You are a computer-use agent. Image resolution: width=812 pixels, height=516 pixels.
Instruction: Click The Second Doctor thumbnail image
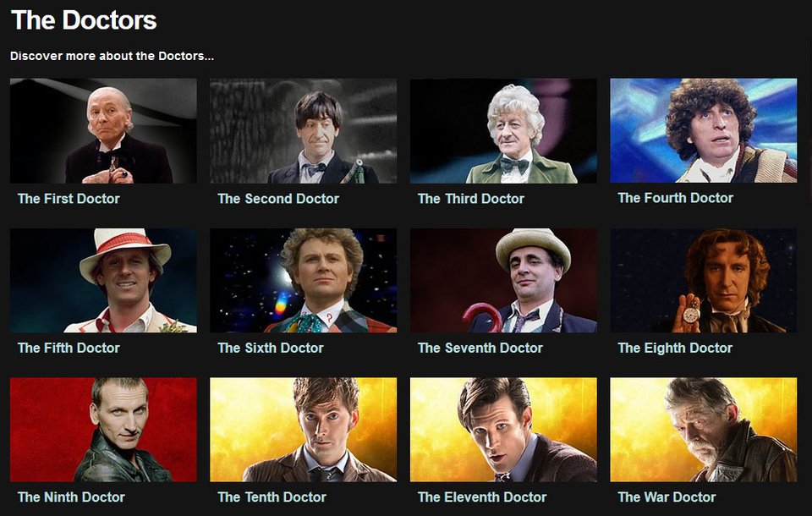304,130
